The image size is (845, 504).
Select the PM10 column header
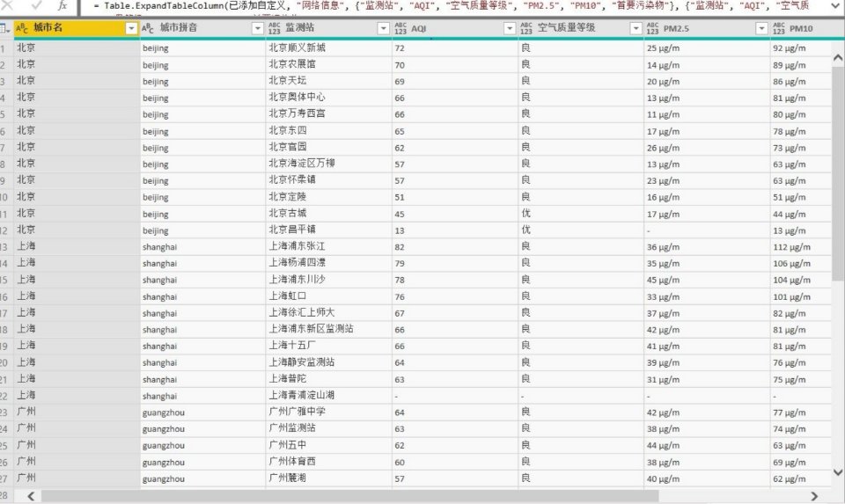point(801,28)
